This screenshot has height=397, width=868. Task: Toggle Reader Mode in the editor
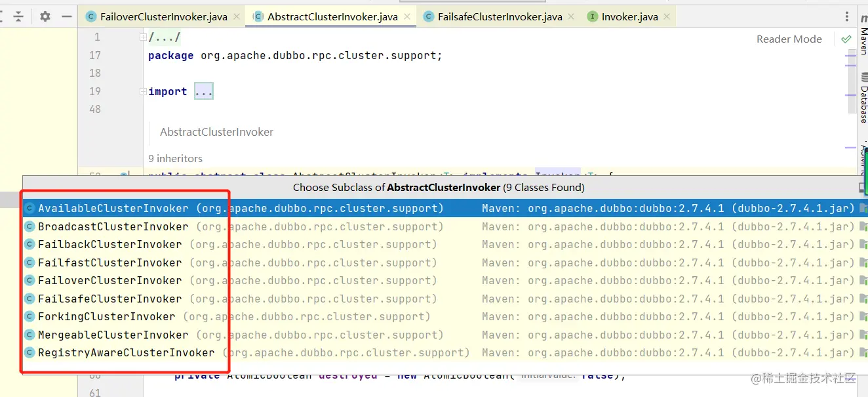coord(789,39)
